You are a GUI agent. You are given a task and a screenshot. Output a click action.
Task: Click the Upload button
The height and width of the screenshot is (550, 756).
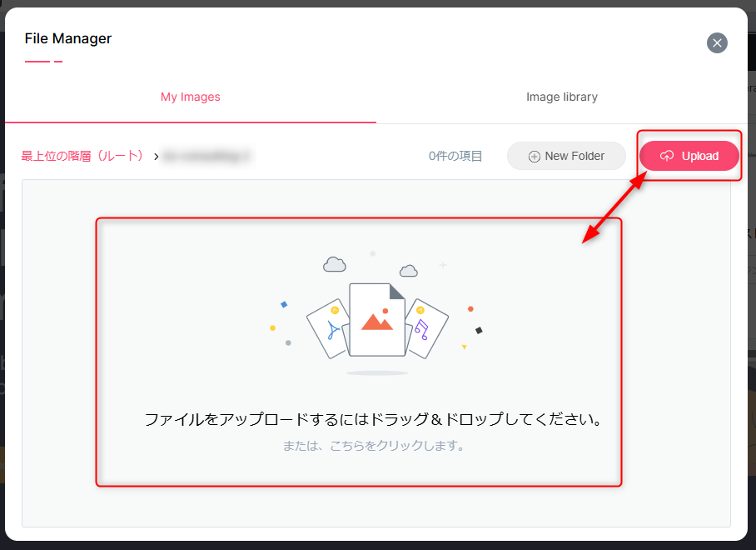(689, 156)
